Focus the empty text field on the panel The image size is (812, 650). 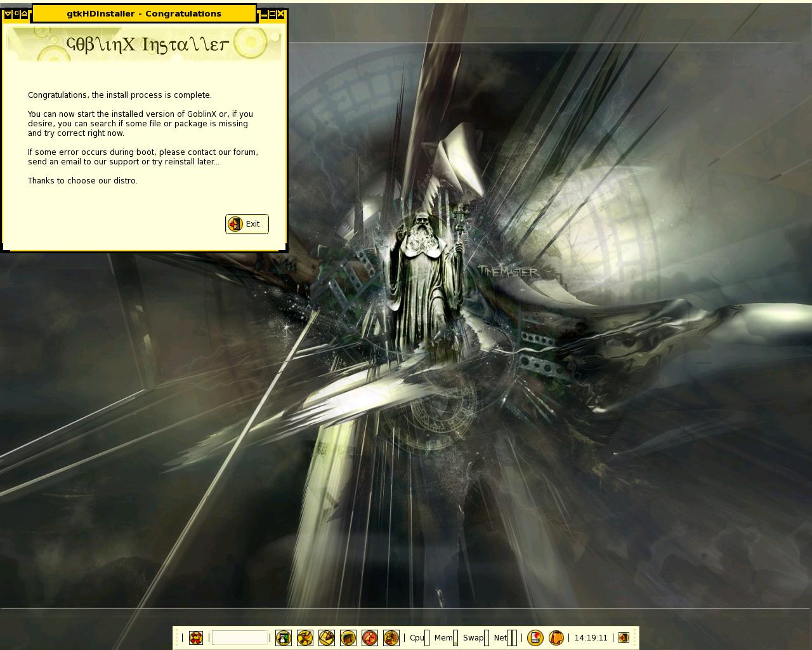tap(239, 638)
